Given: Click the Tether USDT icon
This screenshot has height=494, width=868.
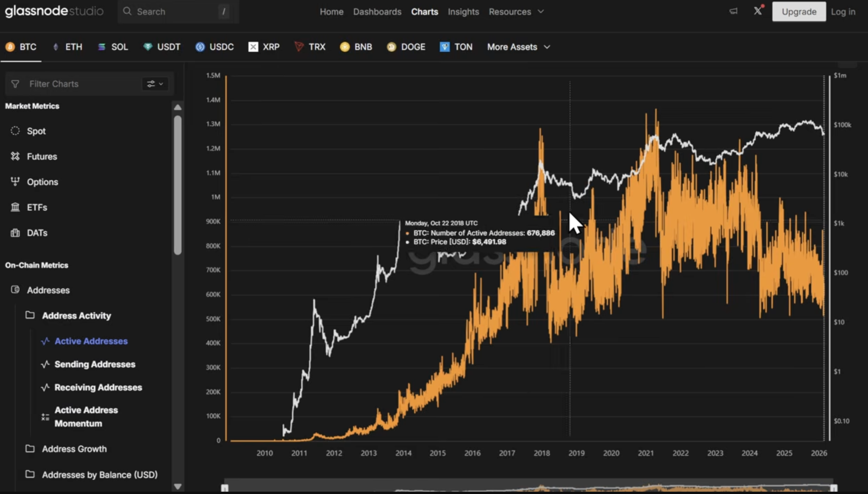Looking at the screenshot, I should (x=148, y=47).
